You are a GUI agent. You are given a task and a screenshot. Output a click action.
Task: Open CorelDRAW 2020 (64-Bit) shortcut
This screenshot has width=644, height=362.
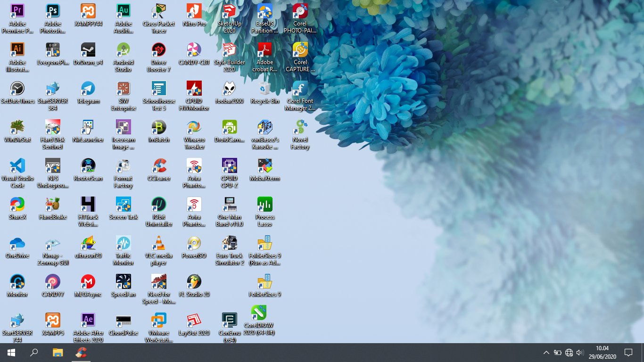[x=259, y=320]
